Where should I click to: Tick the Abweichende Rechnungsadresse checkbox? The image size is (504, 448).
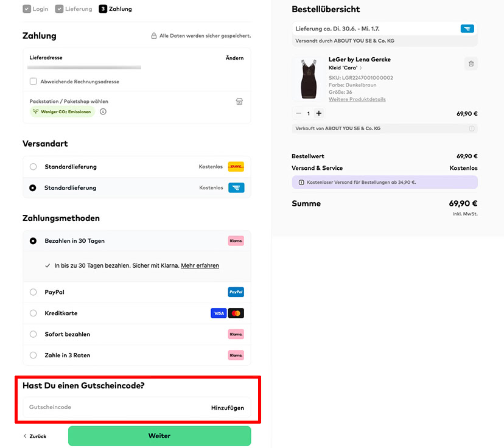pyautogui.click(x=33, y=82)
